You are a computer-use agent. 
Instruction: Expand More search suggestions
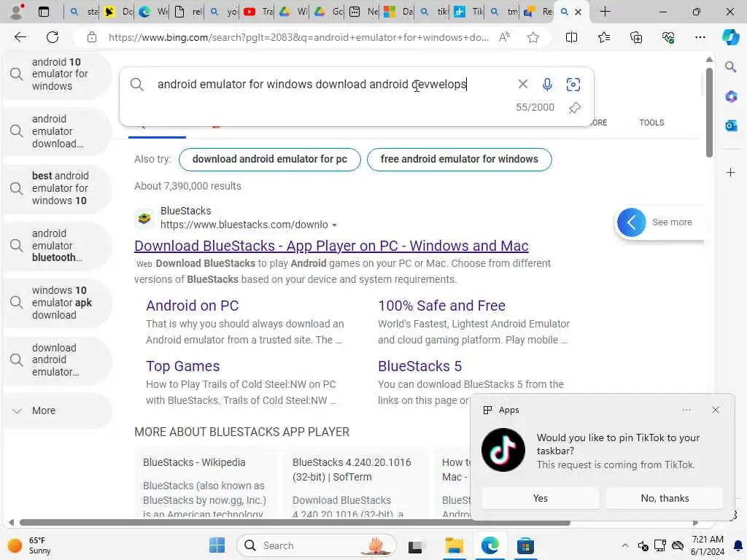click(x=57, y=411)
